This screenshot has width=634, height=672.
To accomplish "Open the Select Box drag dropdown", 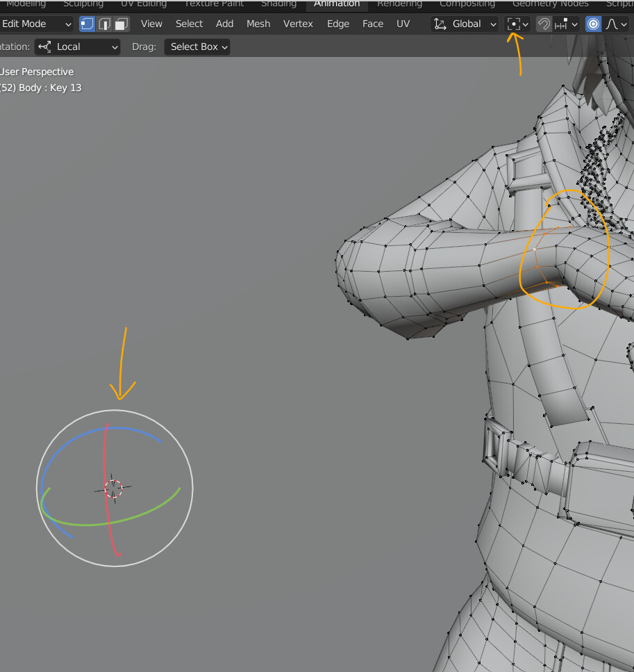I will pyautogui.click(x=197, y=47).
